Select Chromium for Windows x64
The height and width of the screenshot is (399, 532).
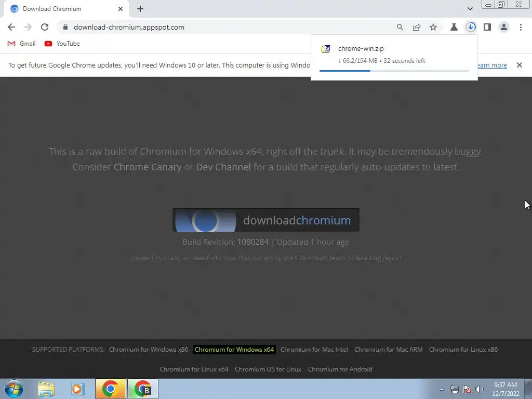pos(234,350)
